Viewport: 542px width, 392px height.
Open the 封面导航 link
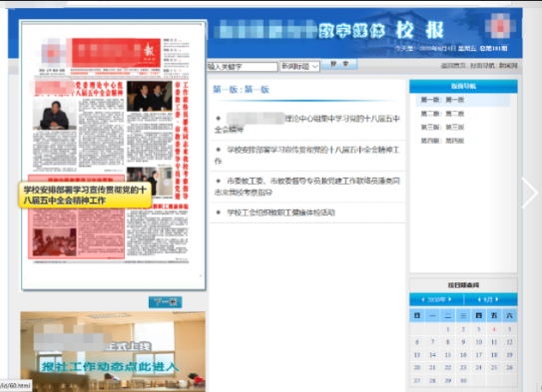pyautogui.click(x=482, y=65)
